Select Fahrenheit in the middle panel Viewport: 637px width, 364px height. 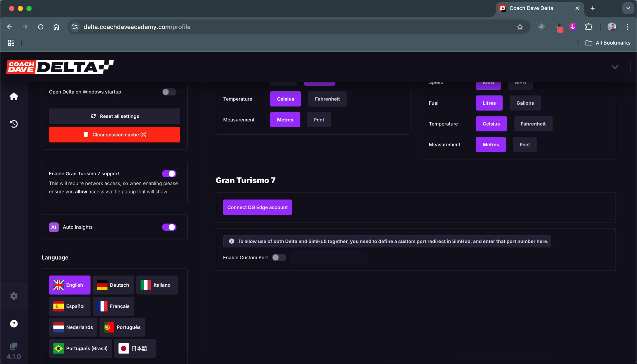[327, 99]
